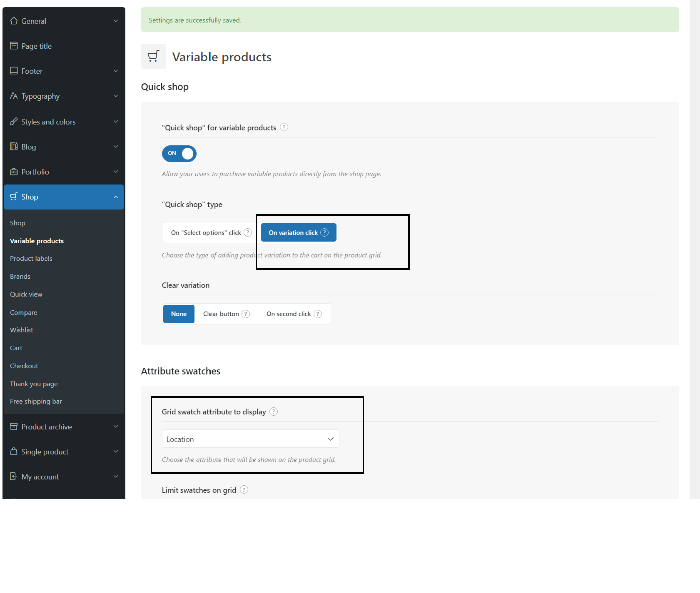Open help for Grid swatch attribute to display
The image size is (700, 593).
pos(274,412)
